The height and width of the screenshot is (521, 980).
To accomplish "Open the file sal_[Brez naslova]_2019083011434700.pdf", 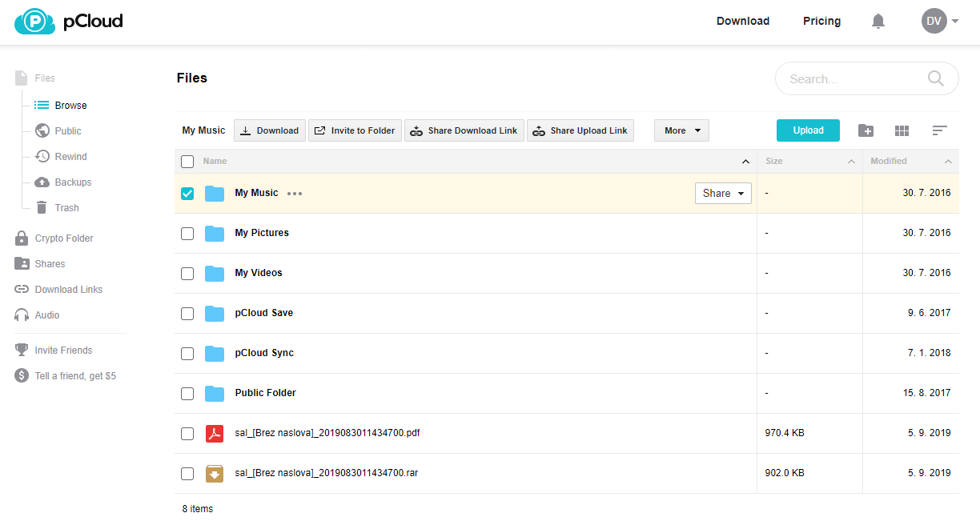I will [x=327, y=433].
